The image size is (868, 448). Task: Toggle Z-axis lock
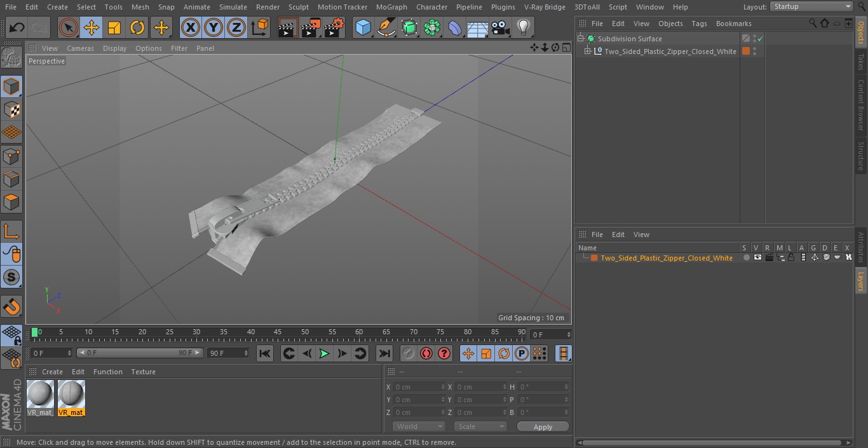(x=236, y=27)
